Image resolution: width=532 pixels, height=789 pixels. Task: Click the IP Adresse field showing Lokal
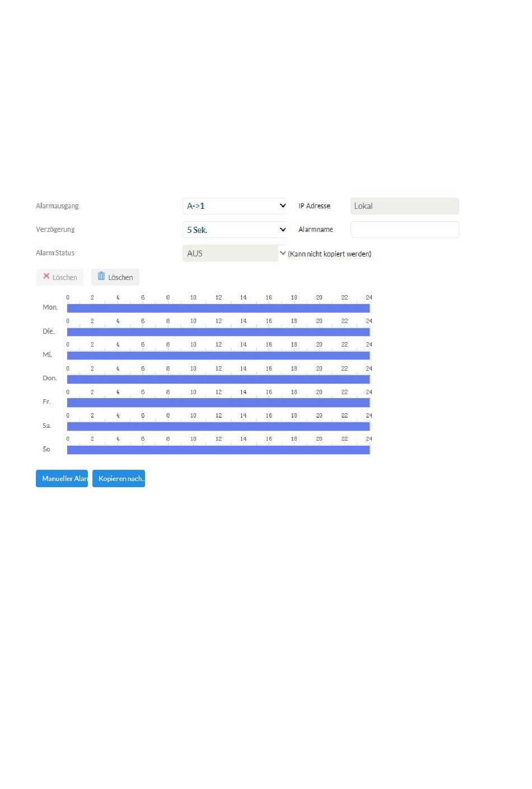tap(404, 206)
